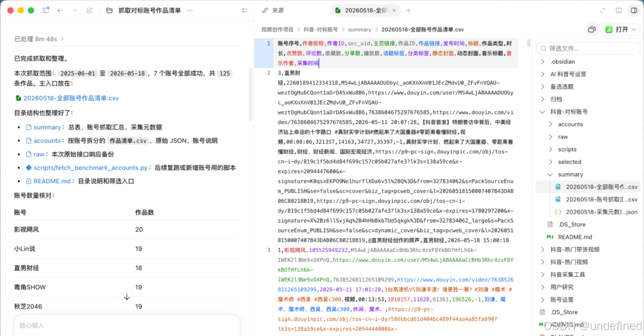644x336 pixels.
Task: Expand the 备选选题 folder
Action: click(543, 87)
